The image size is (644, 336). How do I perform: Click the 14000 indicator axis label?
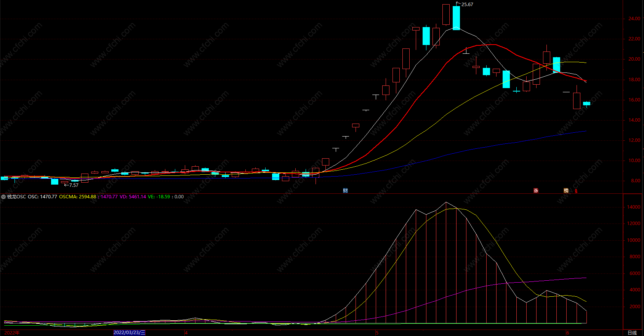click(x=634, y=207)
